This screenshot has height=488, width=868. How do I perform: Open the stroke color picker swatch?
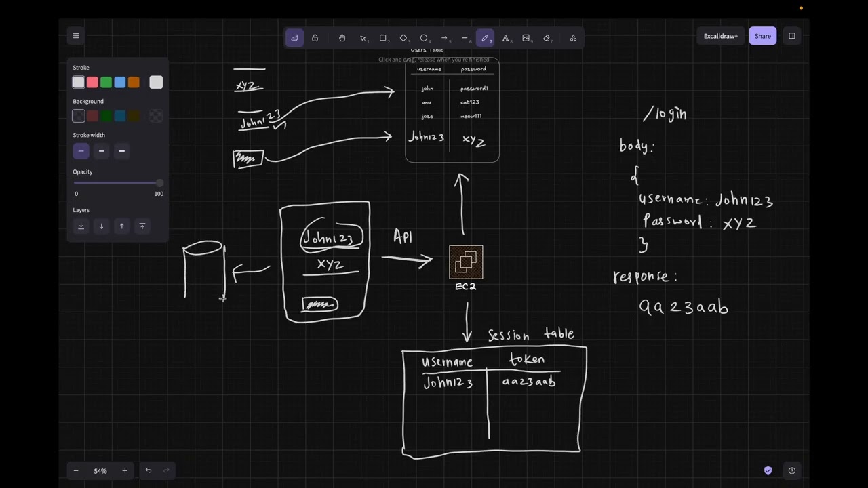coord(156,82)
